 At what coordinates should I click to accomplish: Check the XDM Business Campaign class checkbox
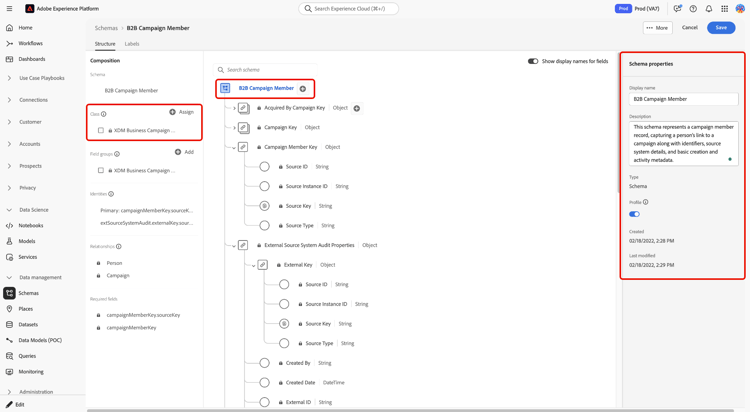[x=100, y=131]
